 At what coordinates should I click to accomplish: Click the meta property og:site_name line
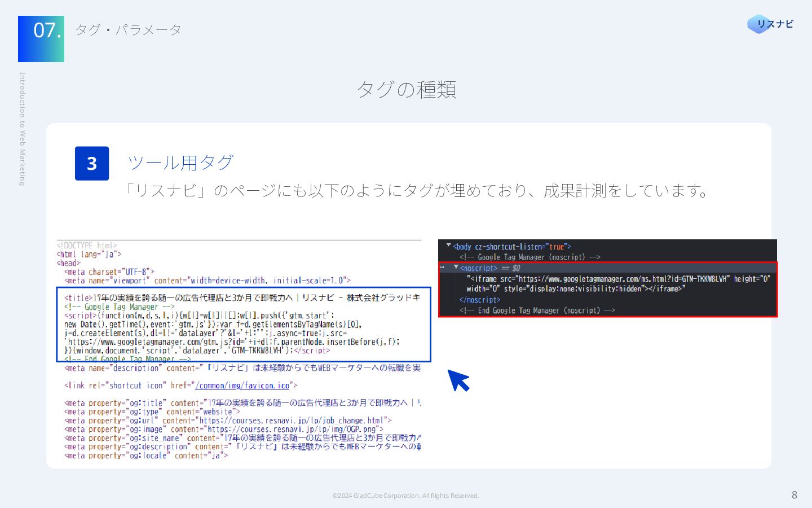[242, 438]
